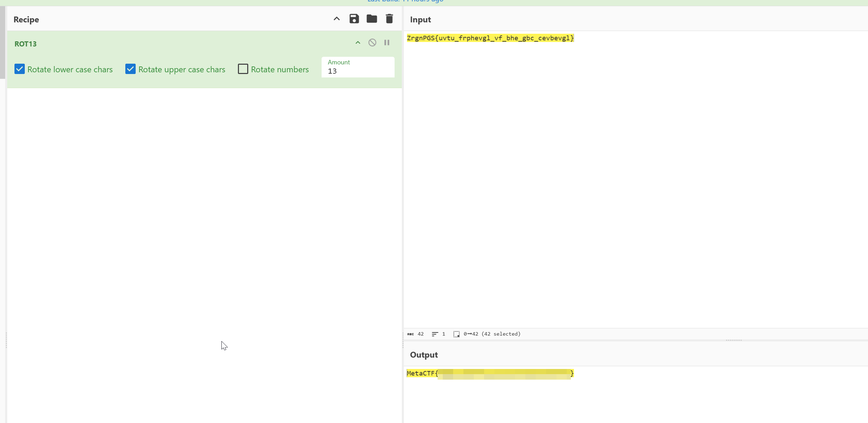868x423 pixels.
Task: Open the load recipe folder icon
Action: pyautogui.click(x=372, y=19)
